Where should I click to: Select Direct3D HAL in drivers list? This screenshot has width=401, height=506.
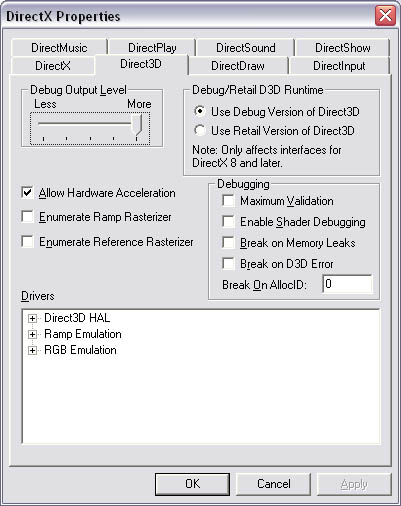(77, 318)
